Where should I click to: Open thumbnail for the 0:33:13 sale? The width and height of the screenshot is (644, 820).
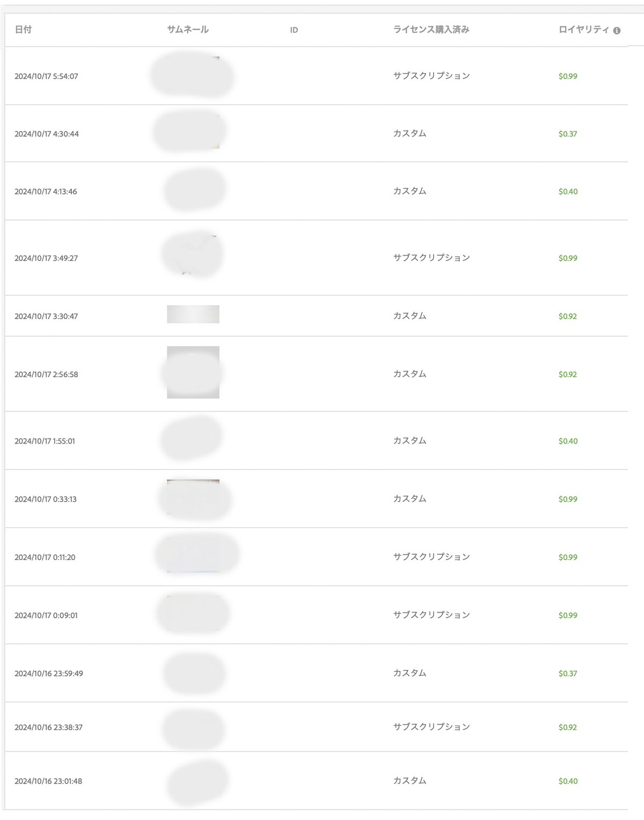pos(193,497)
